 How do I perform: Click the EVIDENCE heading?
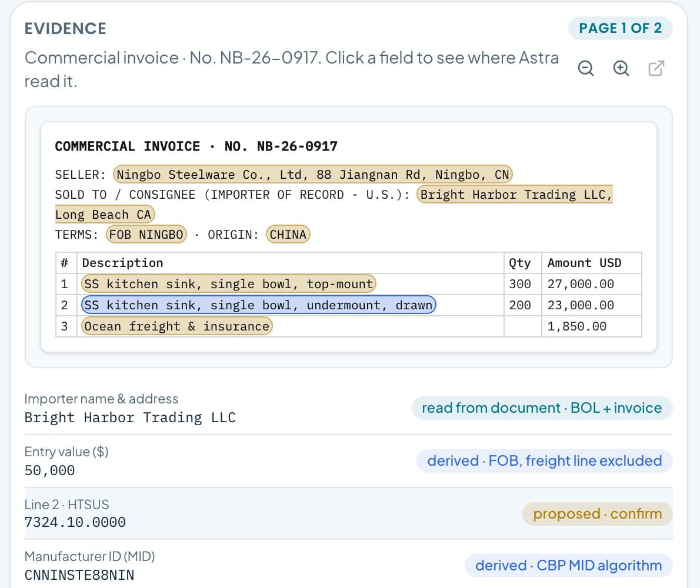coord(65,29)
